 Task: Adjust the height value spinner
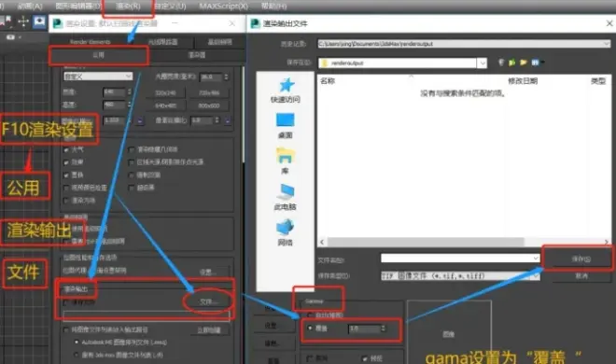click(129, 105)
